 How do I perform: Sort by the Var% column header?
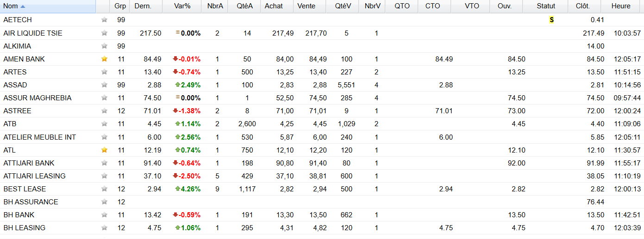(182, 6)
